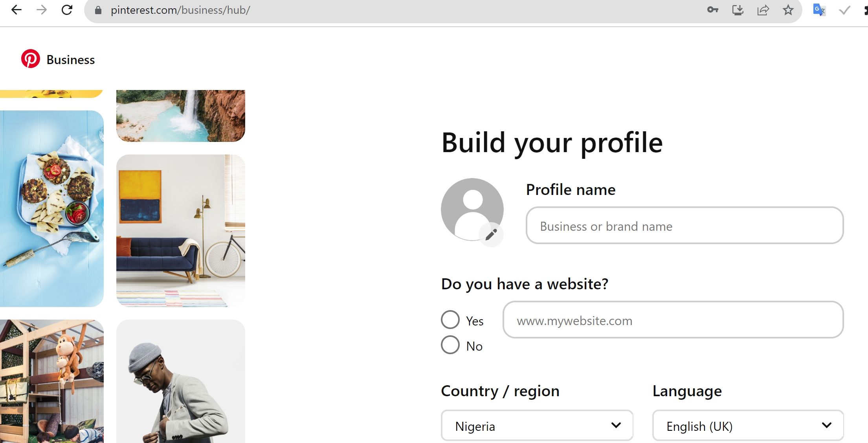Click the browser back arrow
This screenshot has width=868, height=443.
16,10
